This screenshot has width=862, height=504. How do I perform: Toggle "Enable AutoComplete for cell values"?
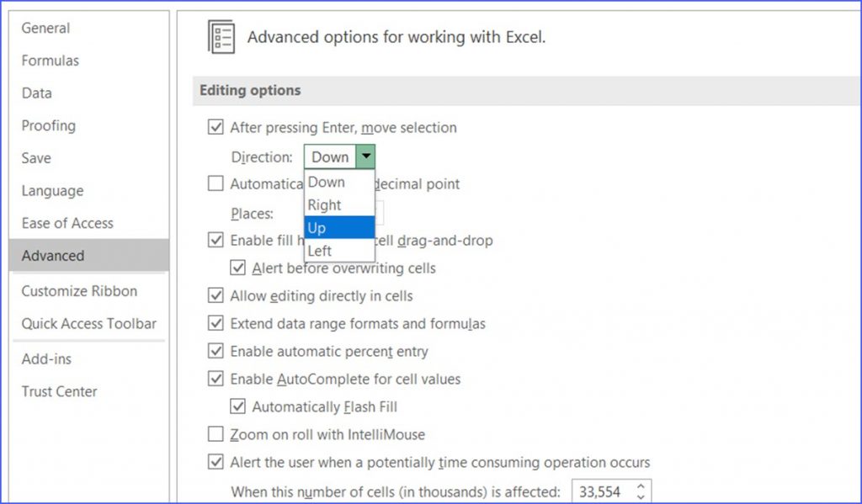click(x=217, y=379)
